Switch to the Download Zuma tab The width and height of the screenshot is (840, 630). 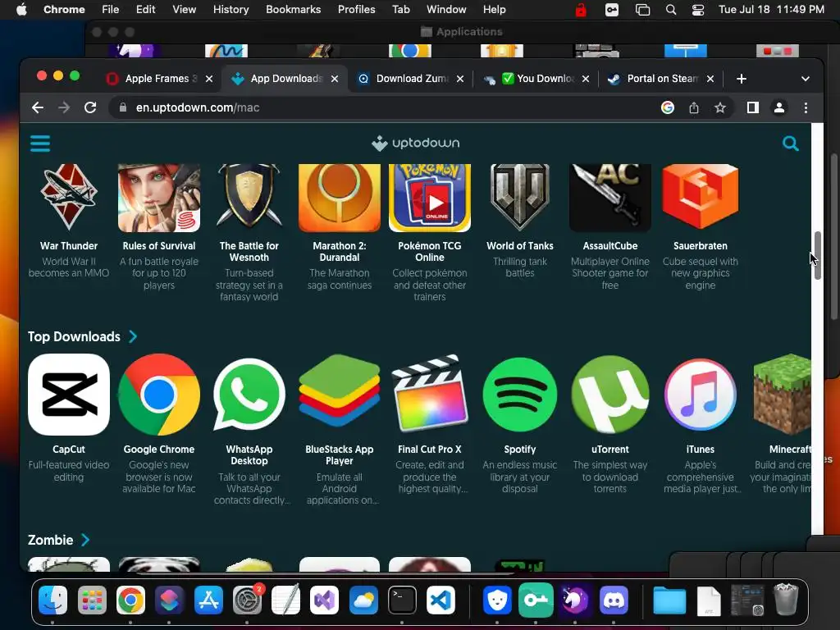(x=412, y=79)
